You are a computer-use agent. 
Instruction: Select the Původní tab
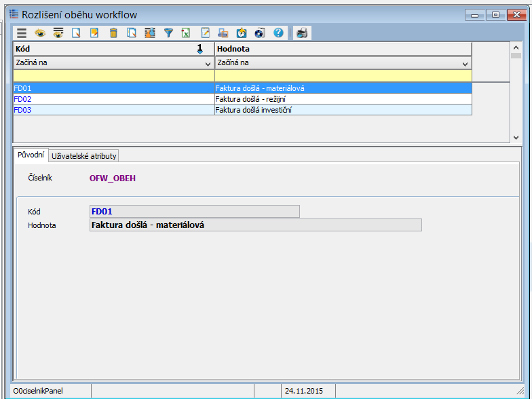click(x=31, y=155)
